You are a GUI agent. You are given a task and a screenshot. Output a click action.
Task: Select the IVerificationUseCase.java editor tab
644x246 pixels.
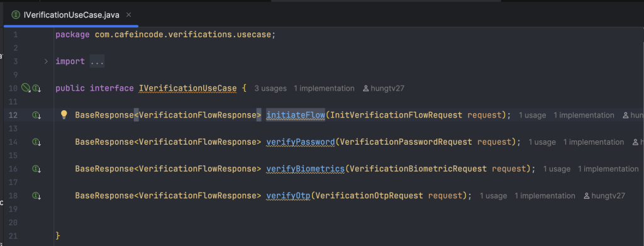[72, 15]
